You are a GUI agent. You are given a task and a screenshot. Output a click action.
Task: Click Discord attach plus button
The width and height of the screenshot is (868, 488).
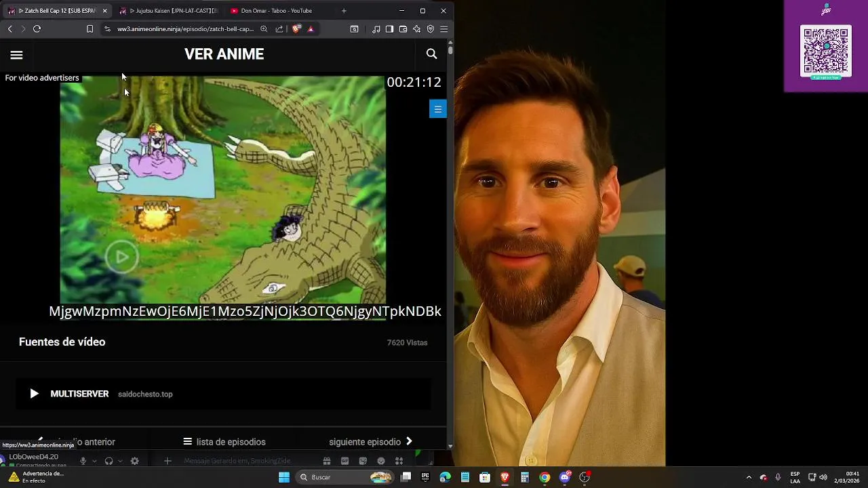(167, 461)
